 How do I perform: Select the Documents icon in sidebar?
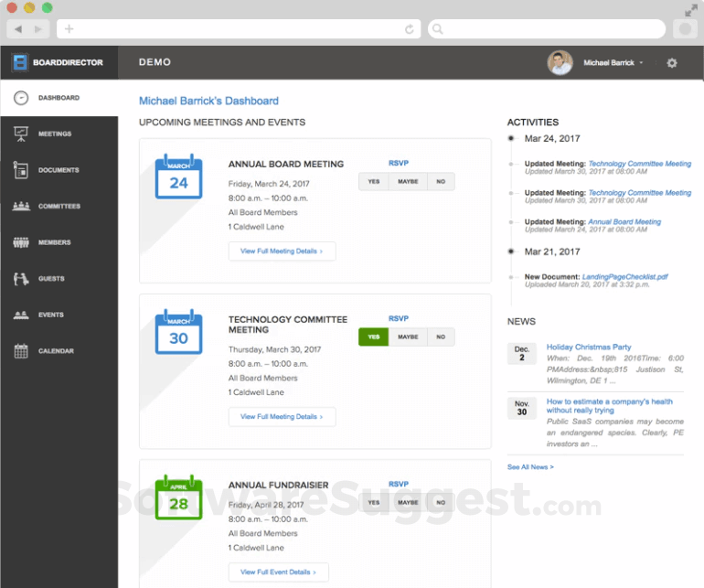click(20, 170)
